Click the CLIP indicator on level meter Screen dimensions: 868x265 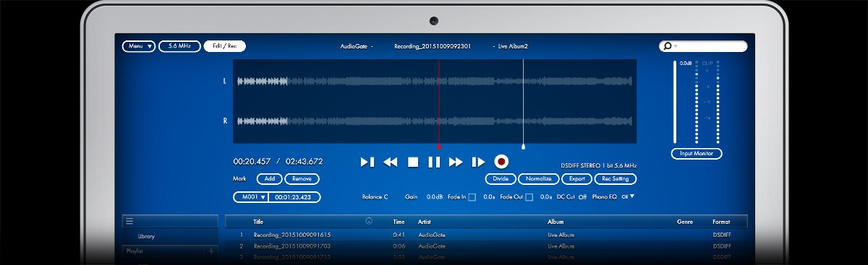coord(707,64)
